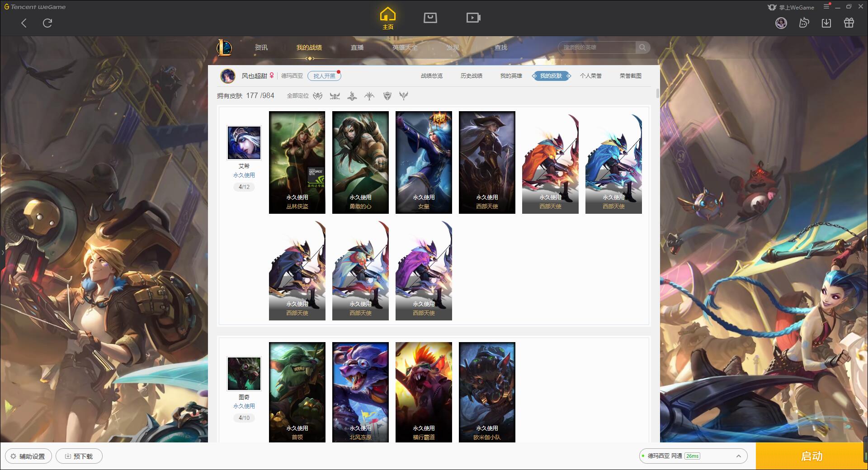This screenshot has width=868, height=470.
Task: Open 掌上WeGame mobile app link
Action: [791, 7]
